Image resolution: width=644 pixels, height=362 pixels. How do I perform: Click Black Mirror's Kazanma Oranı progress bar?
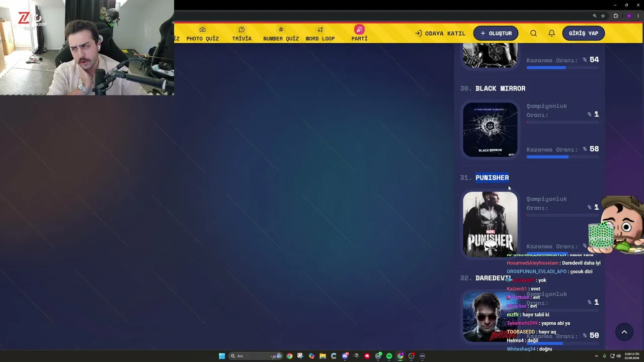click(562, 157)
